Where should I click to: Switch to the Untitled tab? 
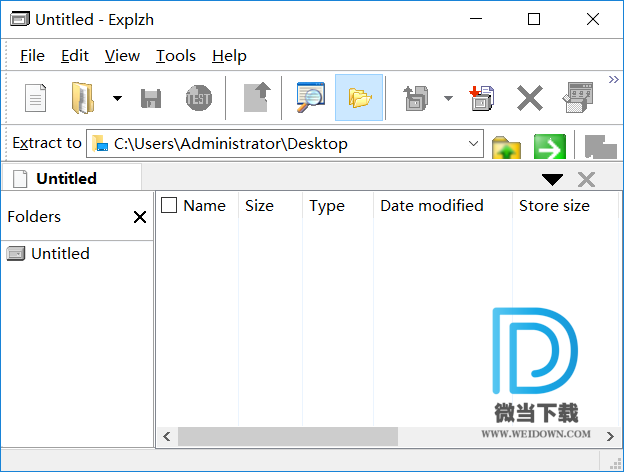[66, 179]
